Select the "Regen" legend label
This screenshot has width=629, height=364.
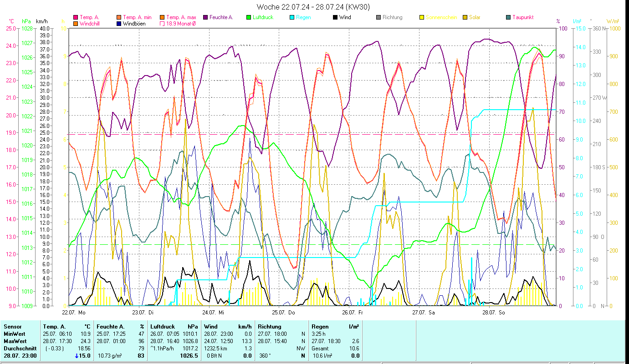(303, 17)
